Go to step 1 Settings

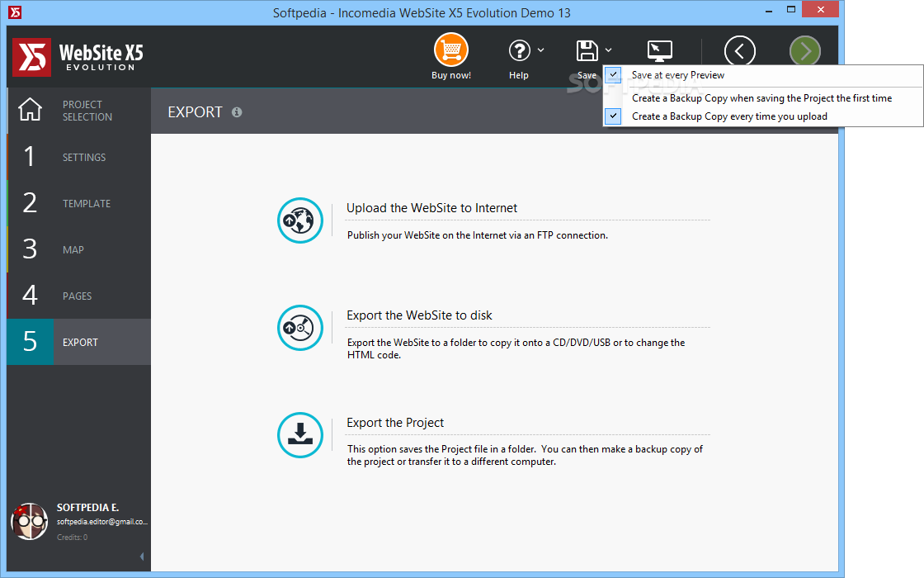coord(79,157)
